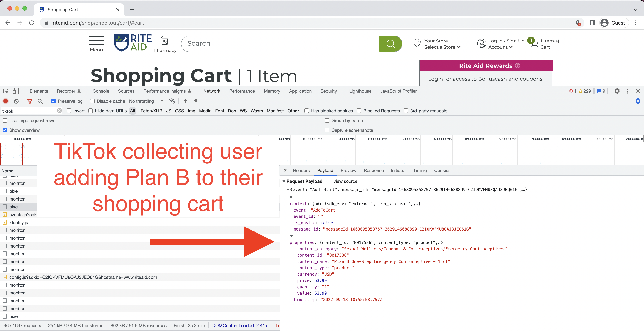Click the browser back arrow
644x331 pixels.
pyautogui.click(x=8, y=23)
